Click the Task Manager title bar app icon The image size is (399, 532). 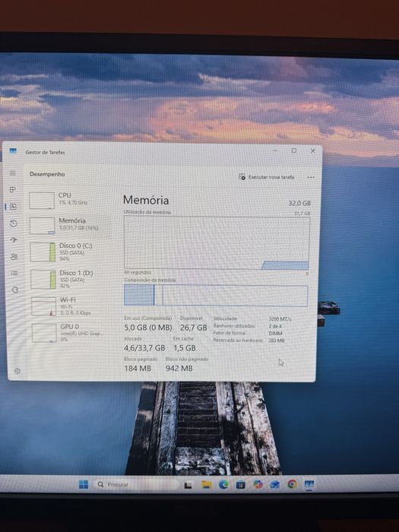[x=13, y=151]
